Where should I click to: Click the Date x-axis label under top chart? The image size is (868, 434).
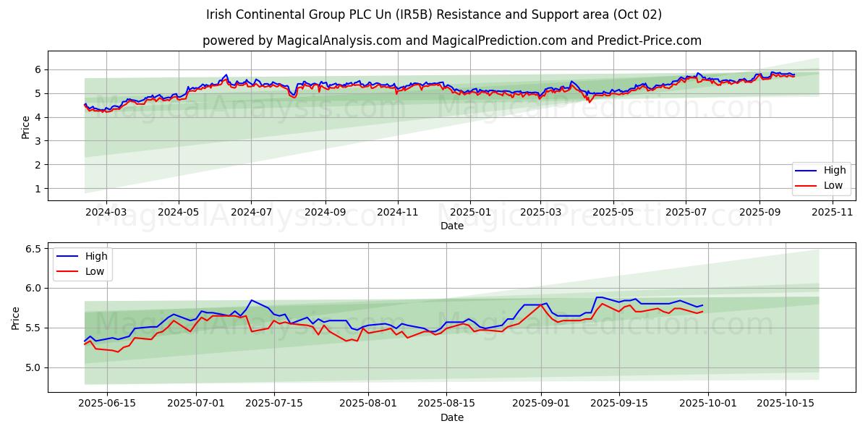(x=452, y=226)
